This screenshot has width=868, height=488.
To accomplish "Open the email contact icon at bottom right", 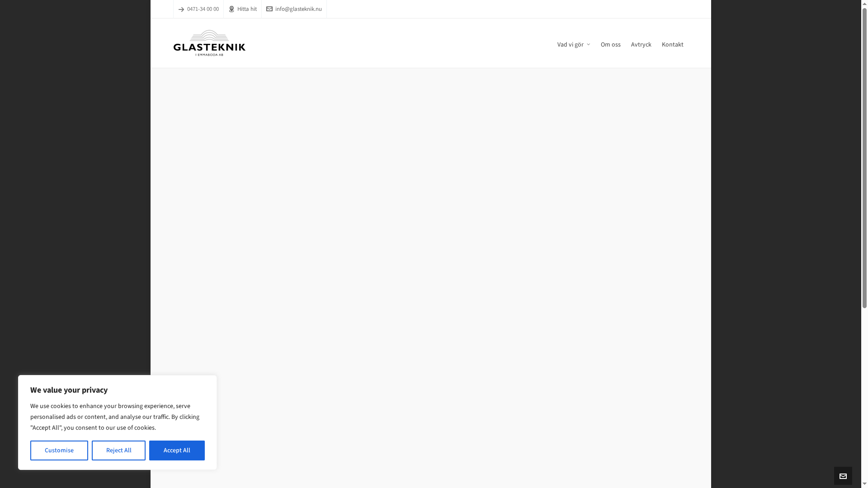I will click(x=843, y=476).
